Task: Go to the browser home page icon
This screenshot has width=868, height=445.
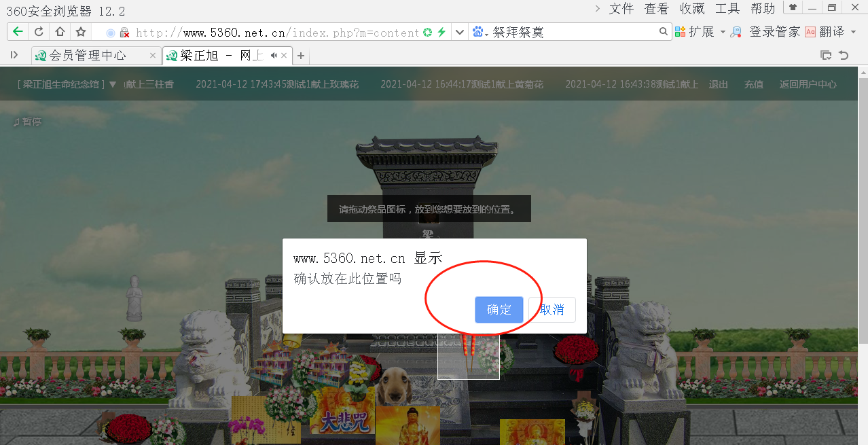Action: click(60, 32)
